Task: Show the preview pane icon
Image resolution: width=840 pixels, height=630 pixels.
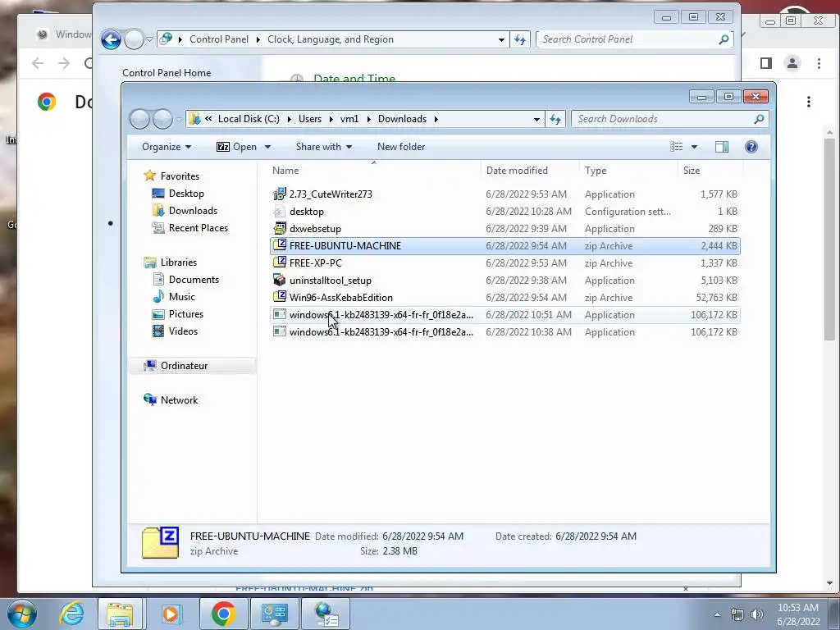Action: coord(722,147)
